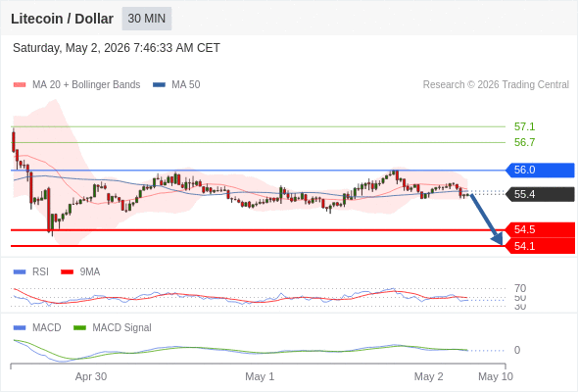Click the Apr 30 date axis label

91,376
